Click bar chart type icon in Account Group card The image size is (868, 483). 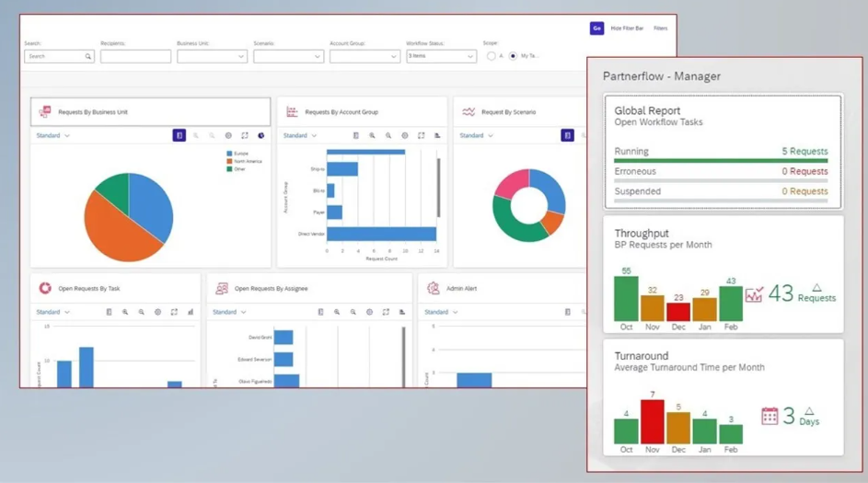click(x=437, y=135)
